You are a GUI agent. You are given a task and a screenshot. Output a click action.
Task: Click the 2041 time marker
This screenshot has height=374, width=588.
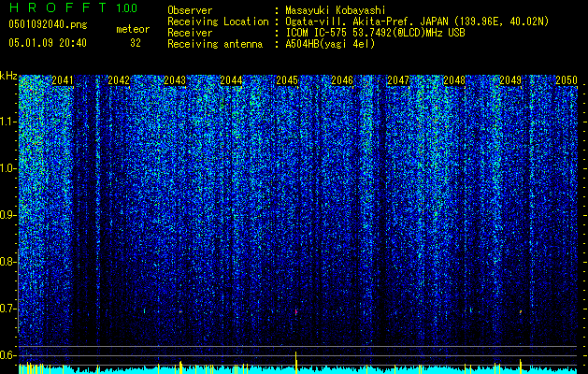point(63,80)
